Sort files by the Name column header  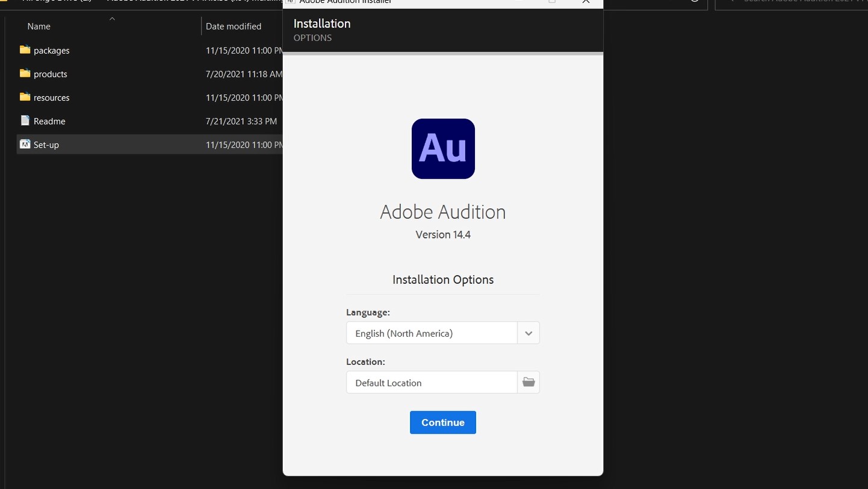tap(39, 26)
